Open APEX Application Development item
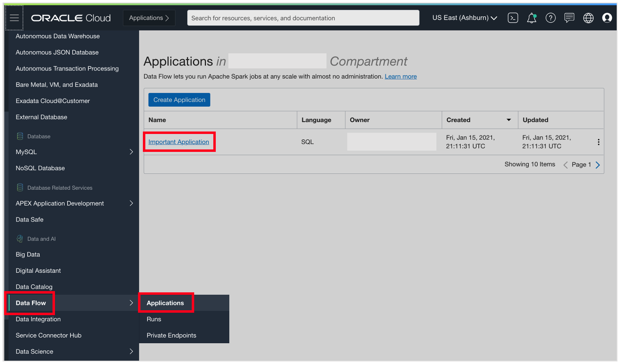620x364 pixels. [x=60, y=203]
